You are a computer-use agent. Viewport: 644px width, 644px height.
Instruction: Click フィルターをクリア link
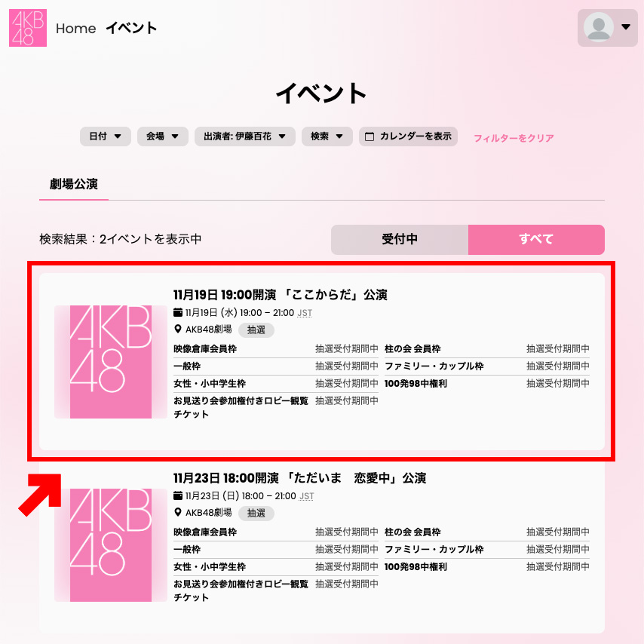point(514,138)
